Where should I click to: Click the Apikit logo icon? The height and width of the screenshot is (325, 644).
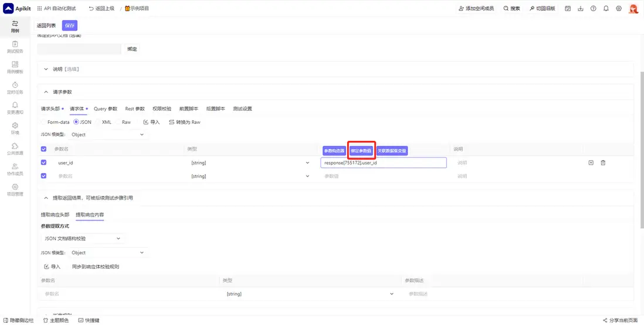click(x=8, y=8)
